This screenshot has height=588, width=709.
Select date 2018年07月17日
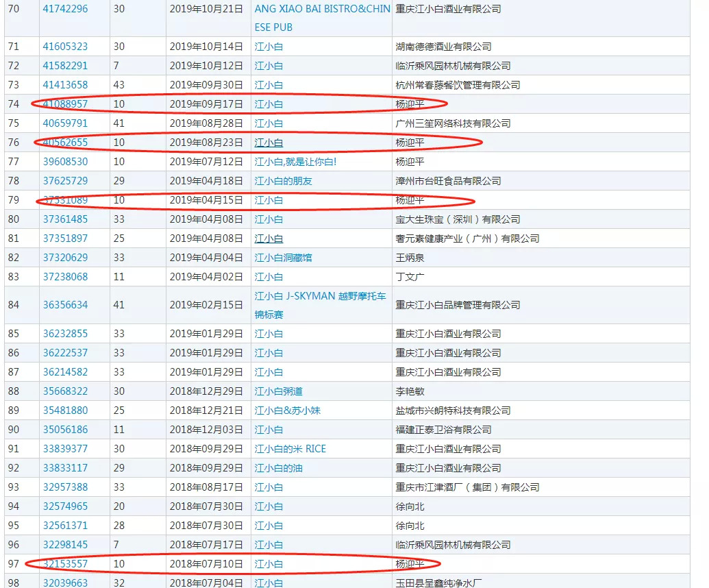pyautogui.click(x=206, y=545)
